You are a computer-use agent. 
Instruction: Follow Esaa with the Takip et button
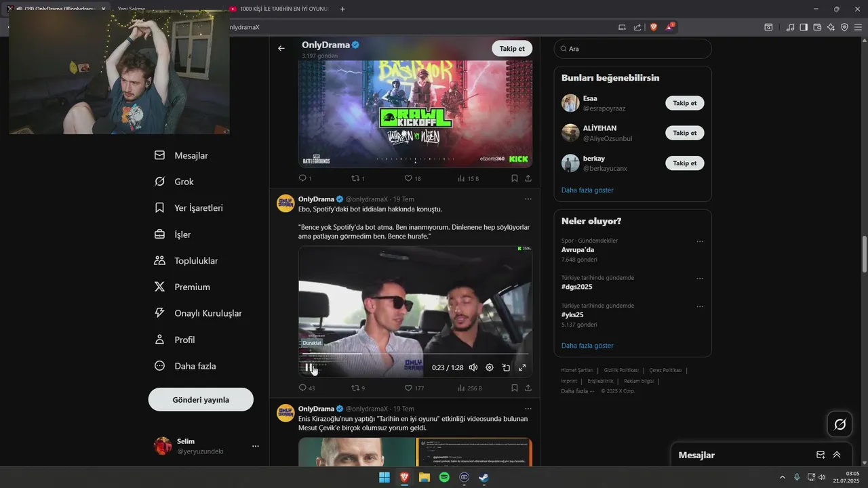(685, 103)
